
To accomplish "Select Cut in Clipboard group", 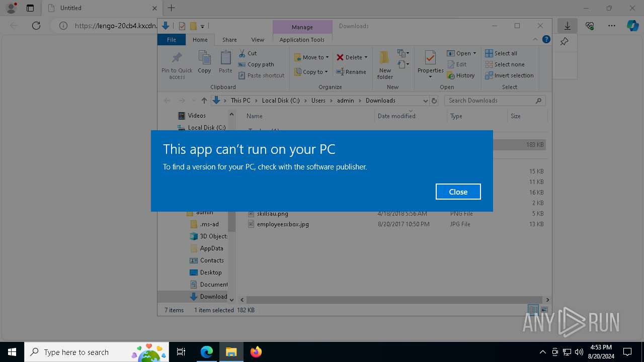I will (x=248, y=53).
